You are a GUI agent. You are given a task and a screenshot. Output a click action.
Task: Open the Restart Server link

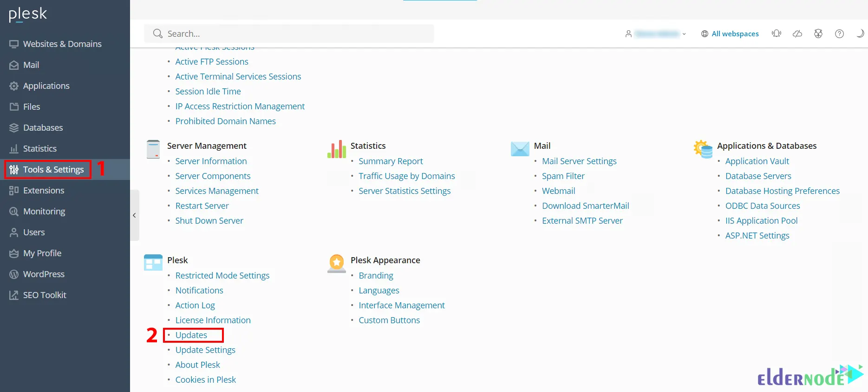click(202, 206)
